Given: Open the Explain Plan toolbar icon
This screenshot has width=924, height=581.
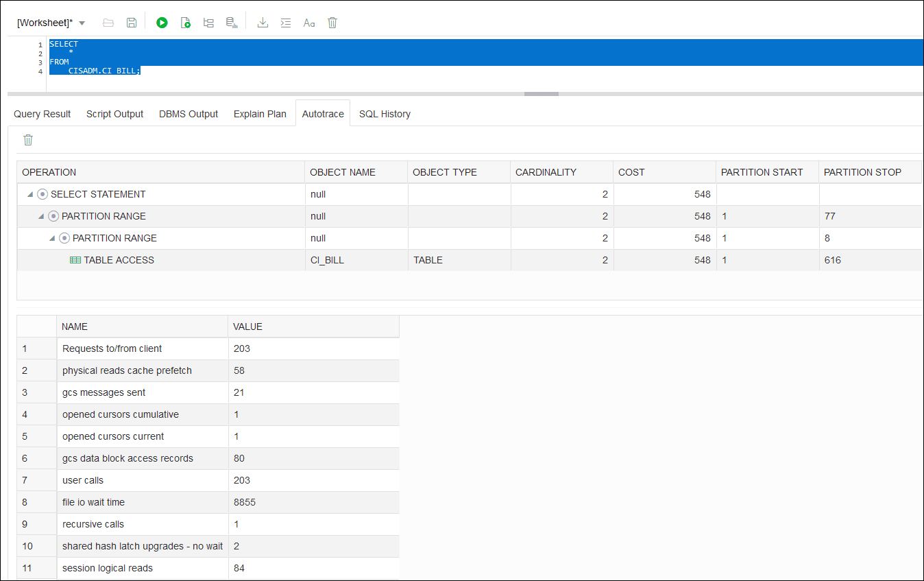Looking at the screenshot, I should tap(208, 22).
